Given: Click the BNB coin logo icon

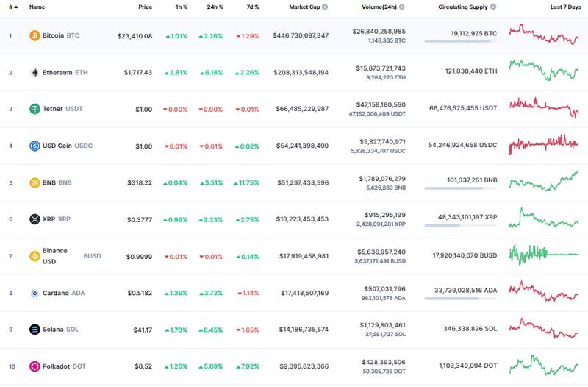Looking at the screenshot, I should point(35,182).
